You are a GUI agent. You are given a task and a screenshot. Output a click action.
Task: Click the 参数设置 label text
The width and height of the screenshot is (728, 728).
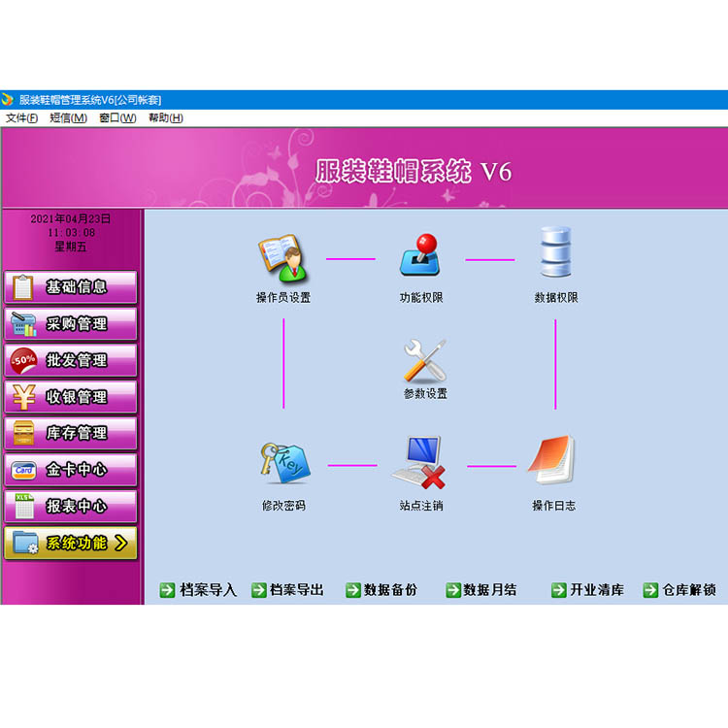[x=425, y=394]
